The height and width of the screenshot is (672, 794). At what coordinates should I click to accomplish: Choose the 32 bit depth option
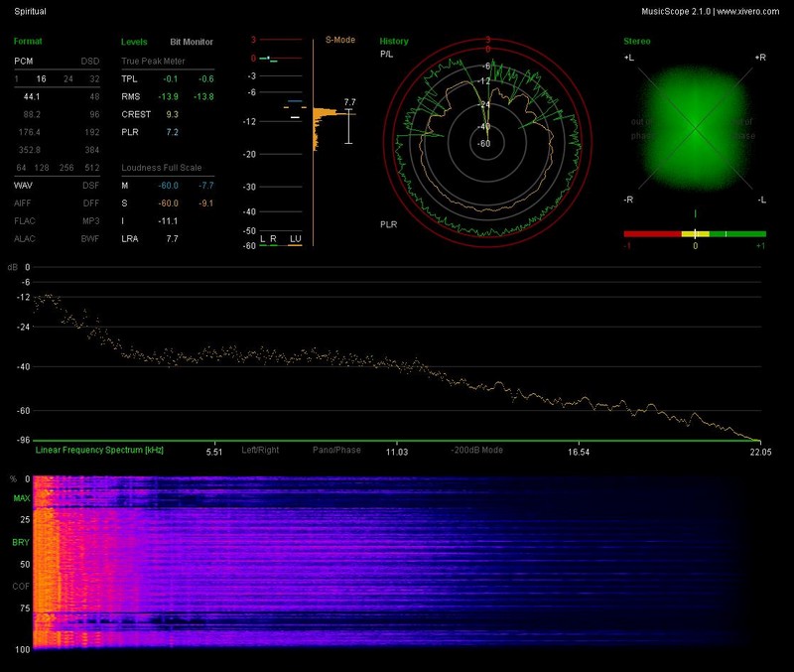click(94, 79)
